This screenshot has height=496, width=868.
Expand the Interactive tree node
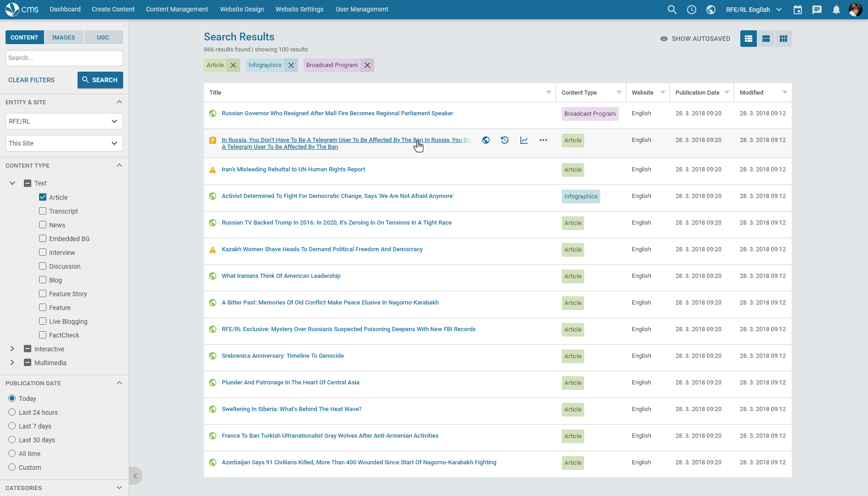(12, 349)
